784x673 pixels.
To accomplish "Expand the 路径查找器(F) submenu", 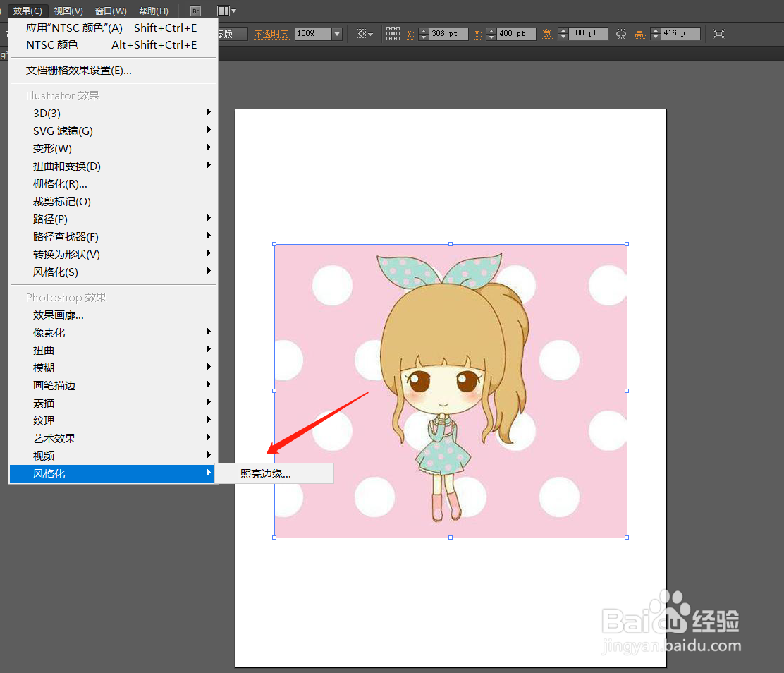I will point(113,236).
